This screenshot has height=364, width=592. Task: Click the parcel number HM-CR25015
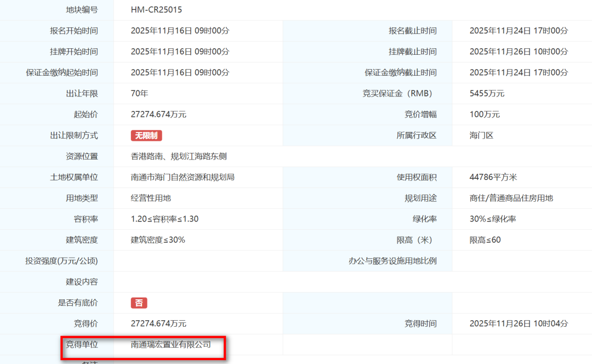(x=156, y=10)
